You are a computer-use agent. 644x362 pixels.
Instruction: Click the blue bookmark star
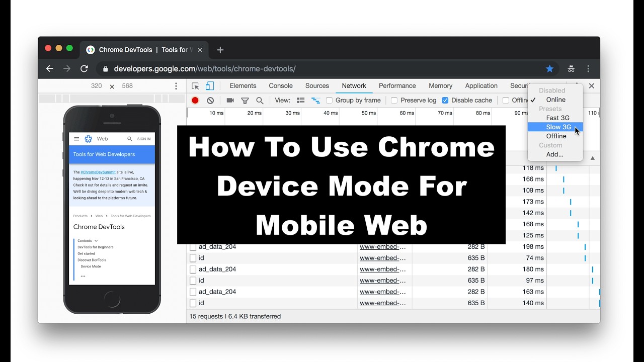(550, 68)
